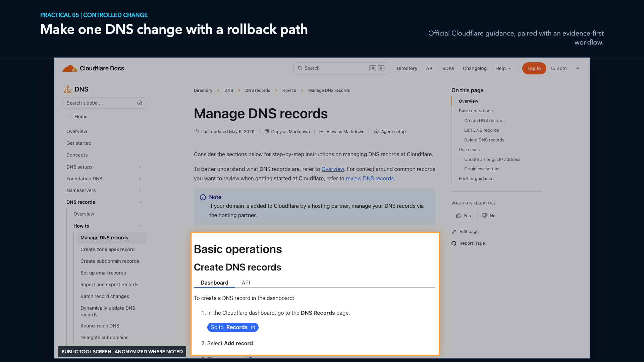The image size is (644, 362).
Task: Click View as Markdown link
Action: (x=342, y=131)
